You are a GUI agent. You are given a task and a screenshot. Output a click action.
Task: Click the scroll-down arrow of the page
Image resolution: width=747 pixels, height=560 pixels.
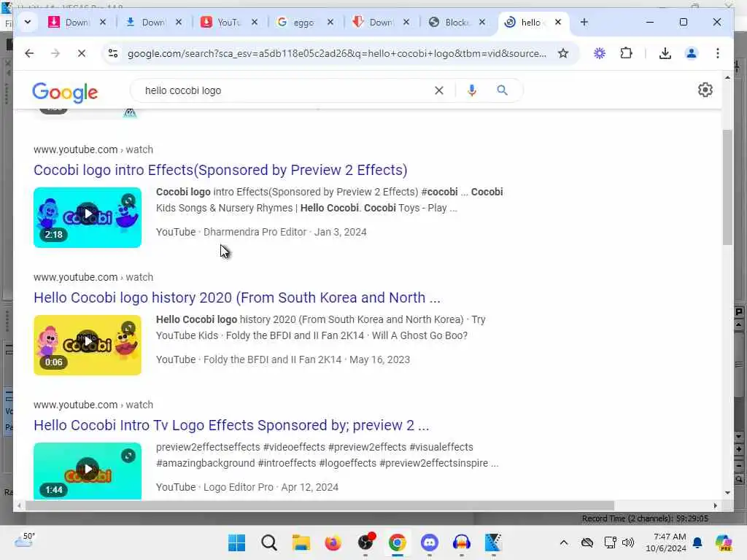pos(727,492)
